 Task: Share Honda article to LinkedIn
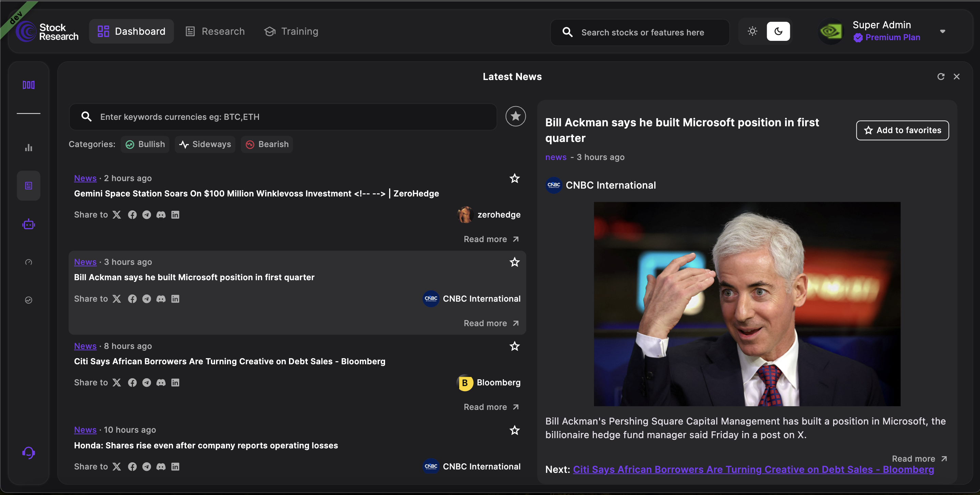tap(175, 466)
